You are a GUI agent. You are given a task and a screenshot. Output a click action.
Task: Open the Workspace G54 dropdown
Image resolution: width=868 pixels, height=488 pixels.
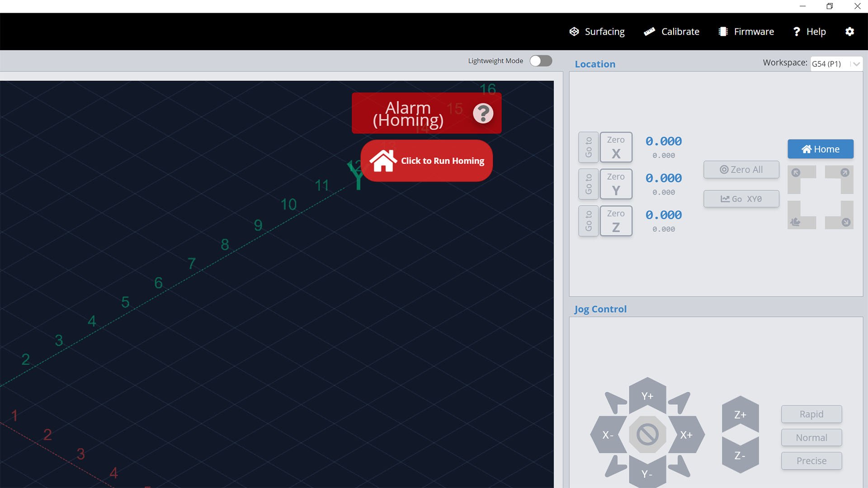[836, 64]
